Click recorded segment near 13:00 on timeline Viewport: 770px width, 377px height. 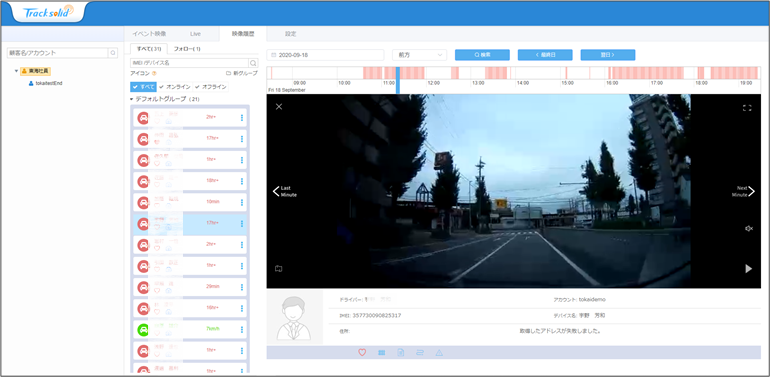point(496,73)
